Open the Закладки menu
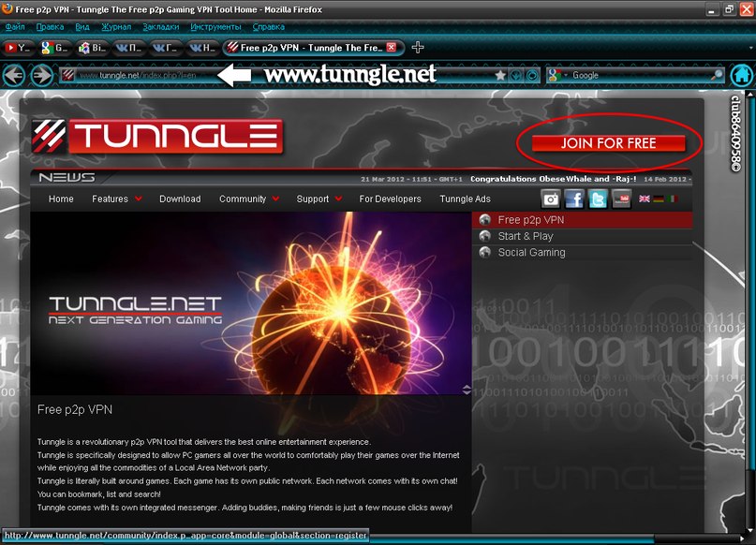This screenshot has width=756, height=545. pyautogui.click(x=160, y=27)
